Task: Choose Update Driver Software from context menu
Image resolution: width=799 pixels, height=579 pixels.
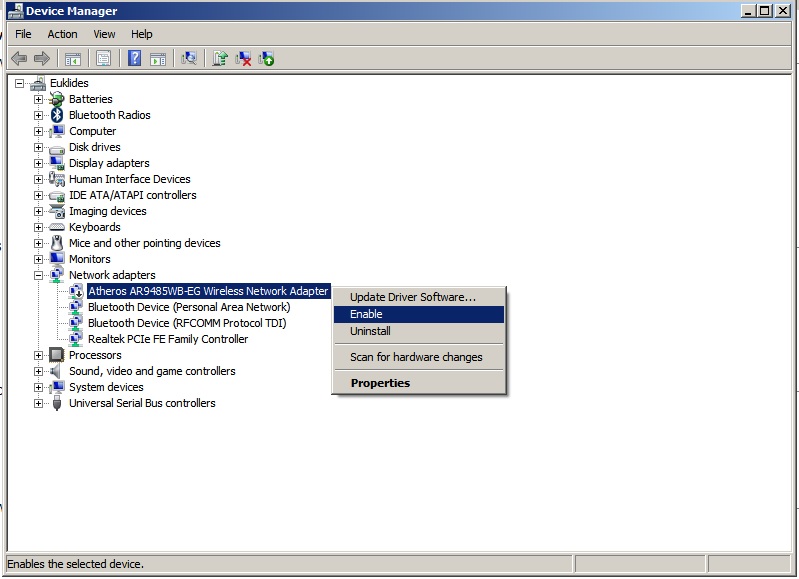Action: point(419,297)
